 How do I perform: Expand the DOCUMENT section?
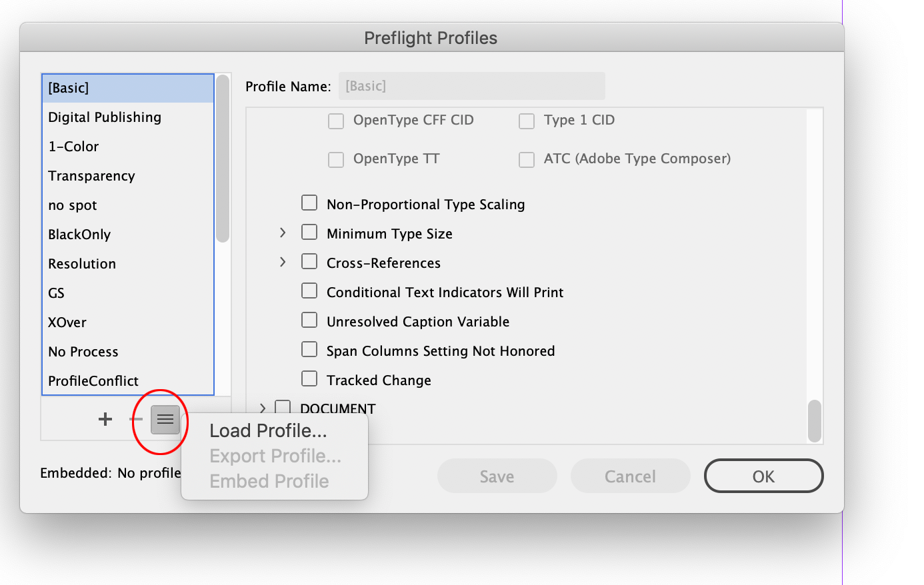(x=262, y=408)
